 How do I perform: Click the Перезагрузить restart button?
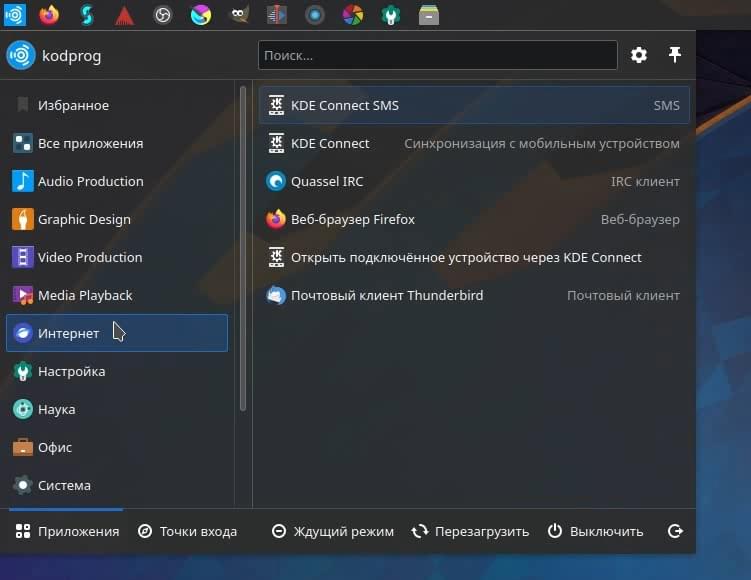470,531
